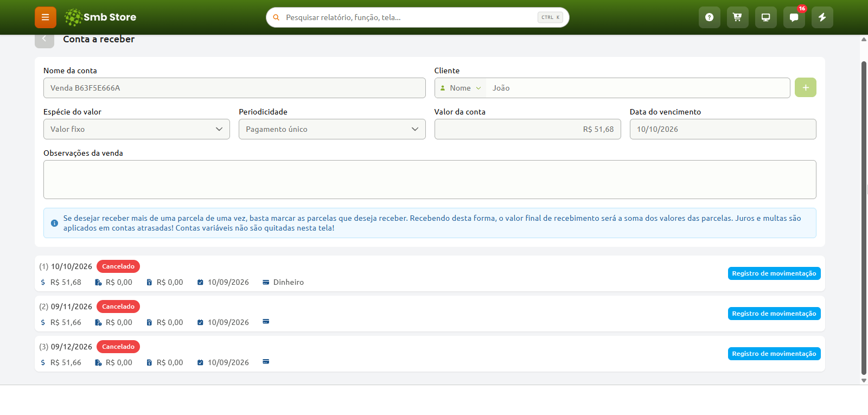Click the Data do vencimento field

click(x=723, y=129)
